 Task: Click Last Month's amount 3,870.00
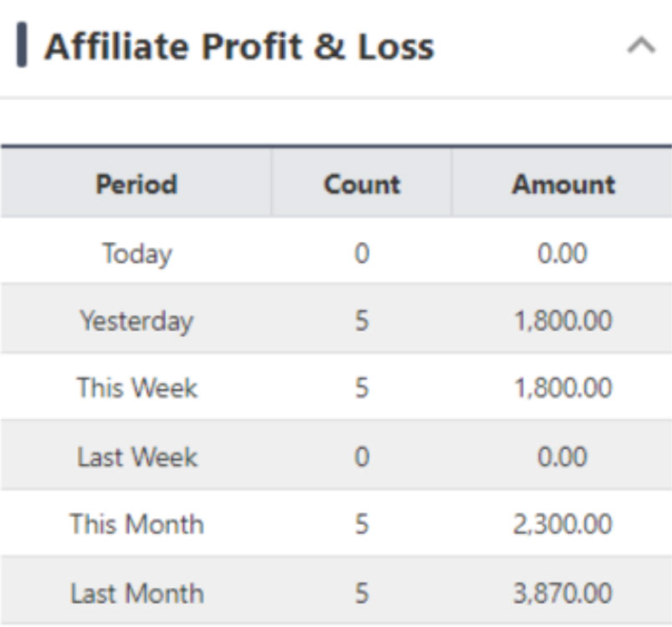point(563,593)
